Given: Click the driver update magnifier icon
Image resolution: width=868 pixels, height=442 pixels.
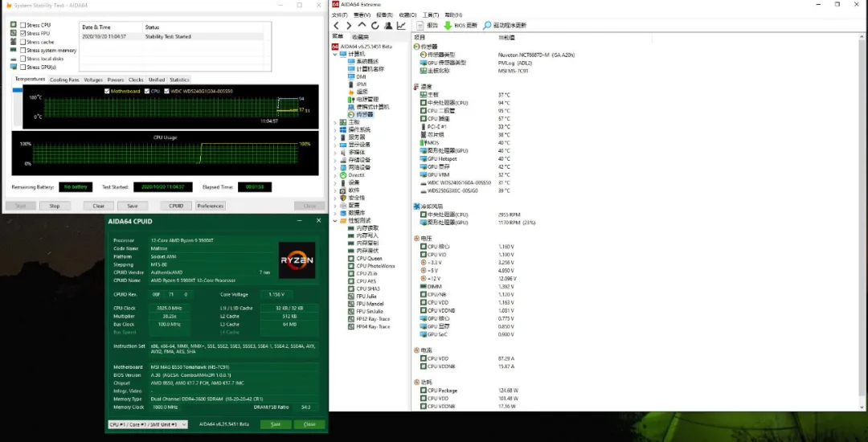Looking at the screenshot, I should click(x=487, y=26).
